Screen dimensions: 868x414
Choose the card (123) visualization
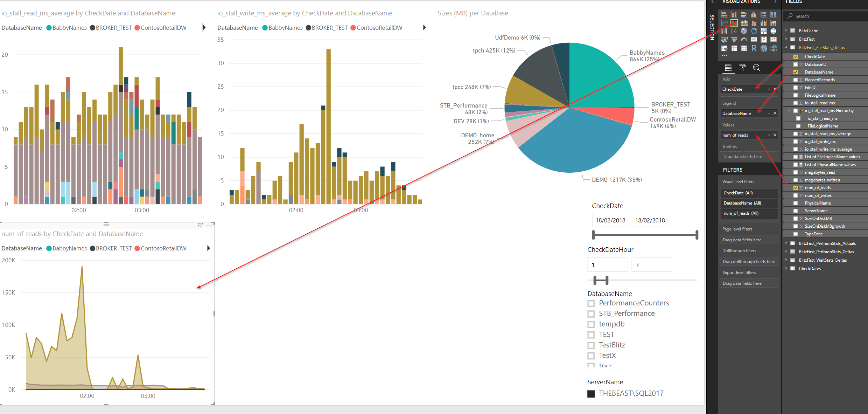point(754,39)
